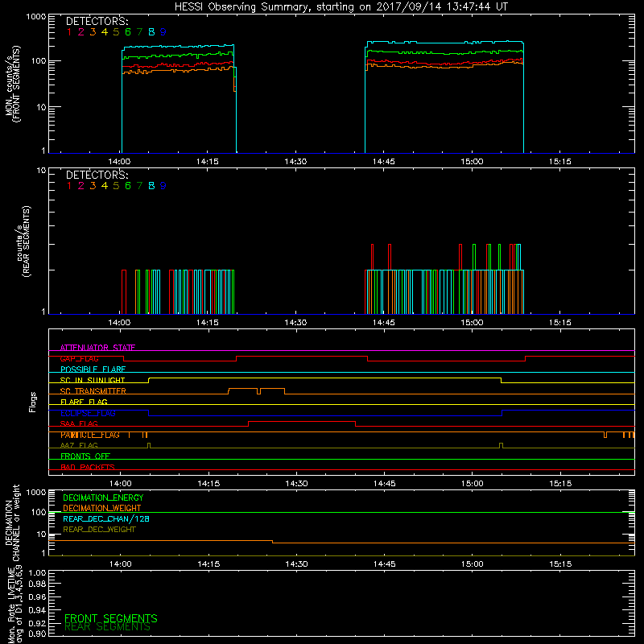Click the DECIMATION_ENERGY legend label
Viewport: 644px width, 644px height.
pyautogui.click(x=103, y=497)
